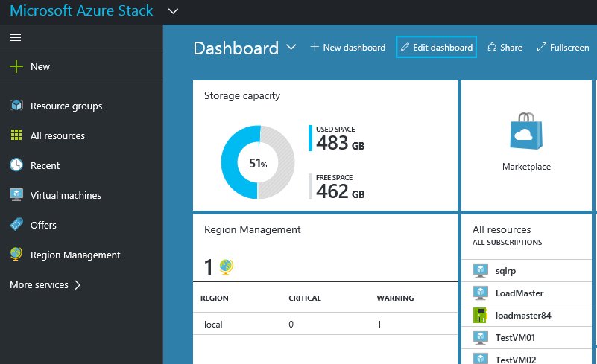
Task: Click the pencil icon on Edit dashboard
Action: coord(405,47)
